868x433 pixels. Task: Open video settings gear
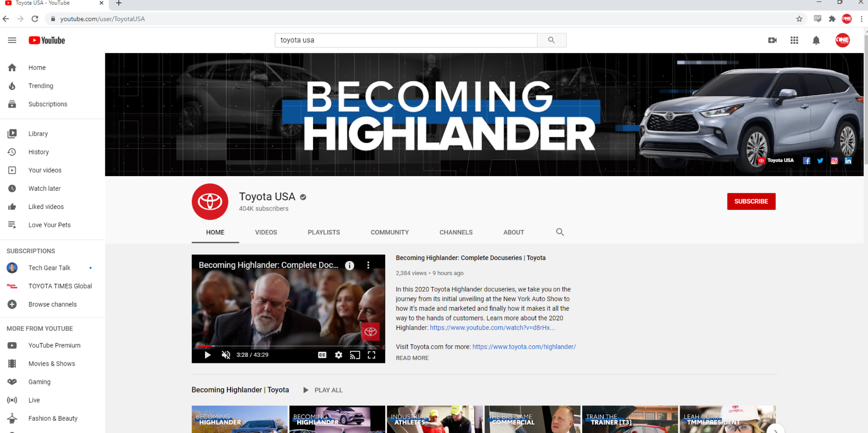coord(338,355)
